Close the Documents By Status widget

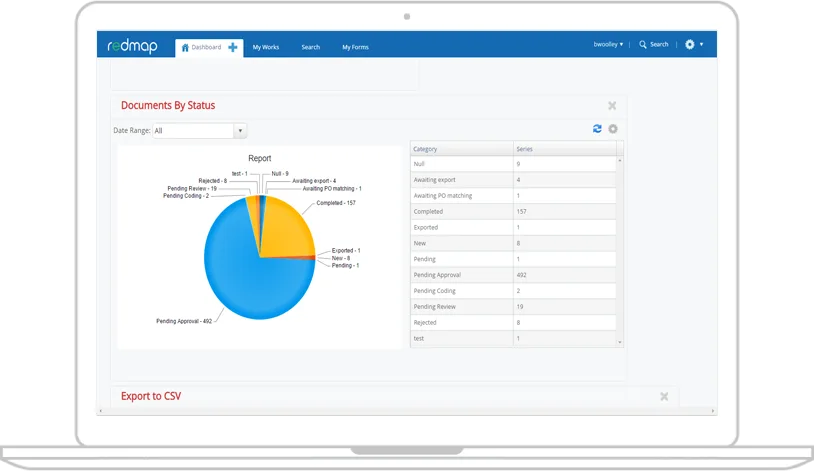coord(612,106)
